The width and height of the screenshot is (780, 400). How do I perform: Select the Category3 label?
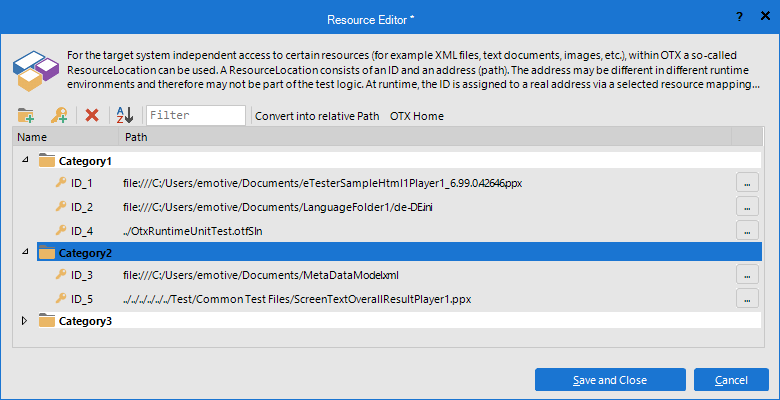[85, 321]
